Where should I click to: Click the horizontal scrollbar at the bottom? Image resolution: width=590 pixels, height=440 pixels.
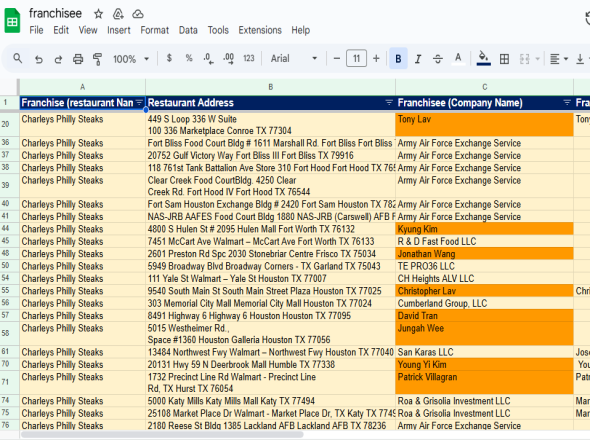(162, 435)
